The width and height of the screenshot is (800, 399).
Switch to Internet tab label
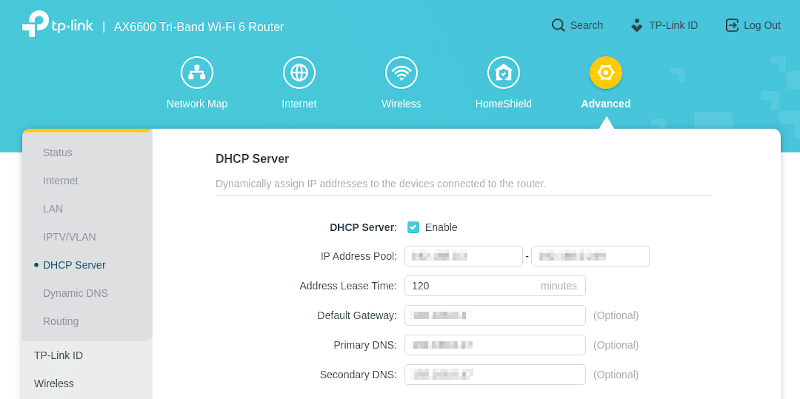[299, 104]
